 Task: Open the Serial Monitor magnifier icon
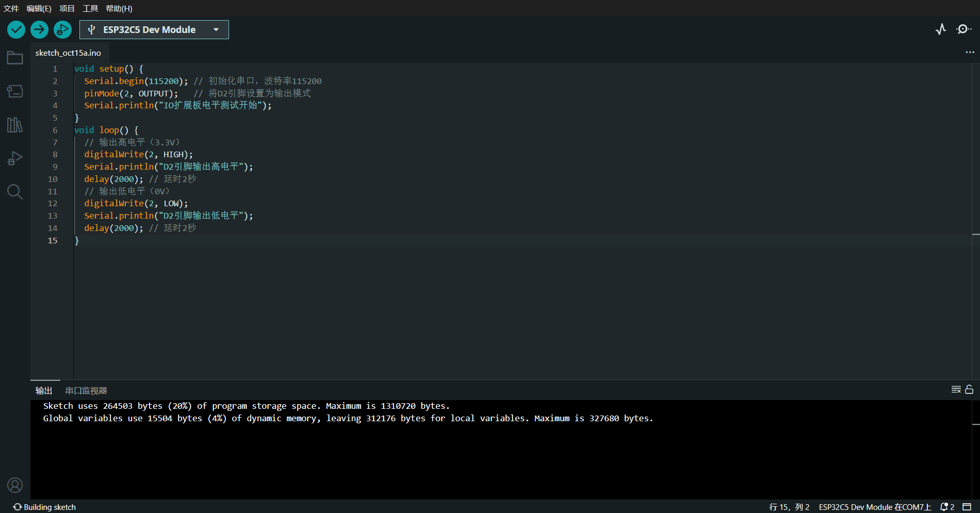pyautogui.click(x=963, y=29)
